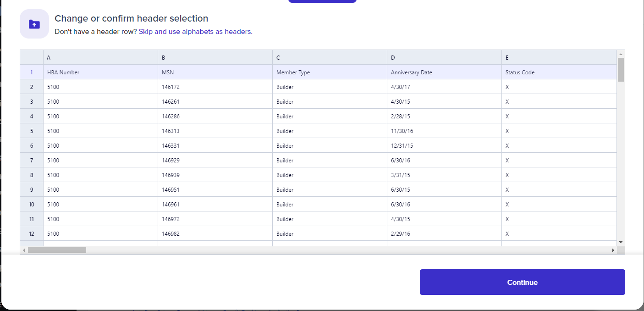Select row number 5
644x311 pixels.
click(x=32, y=131)
